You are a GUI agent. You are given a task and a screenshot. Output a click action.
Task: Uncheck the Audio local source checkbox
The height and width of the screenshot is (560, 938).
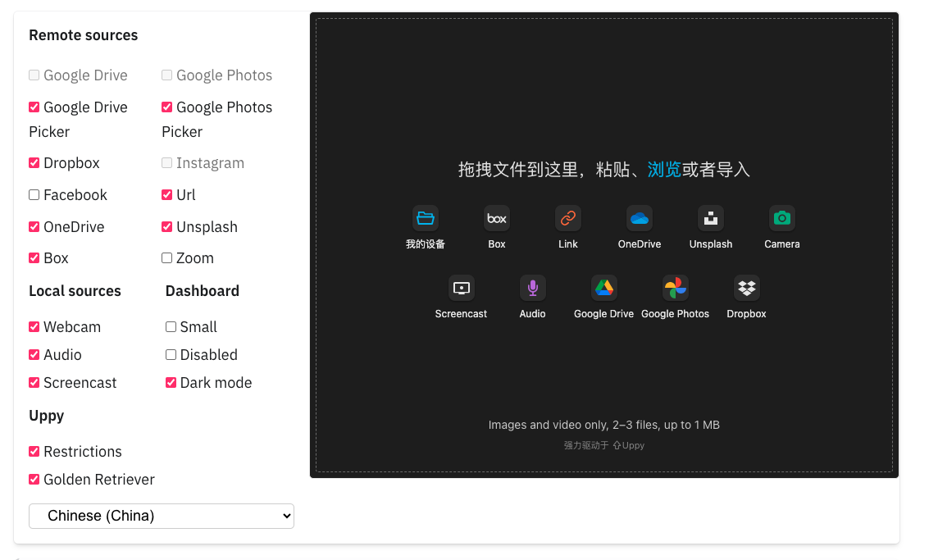(34, 355)
